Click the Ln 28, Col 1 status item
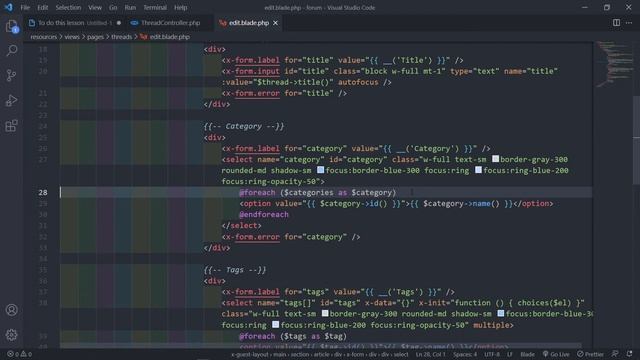640x360 pixels. [x=430, y=354]
